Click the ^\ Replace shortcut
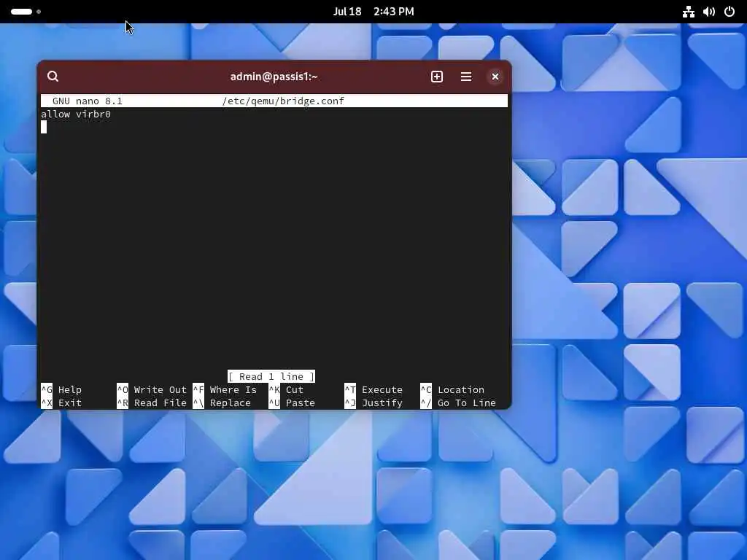747x560 pixels. [x=222, y=402]
